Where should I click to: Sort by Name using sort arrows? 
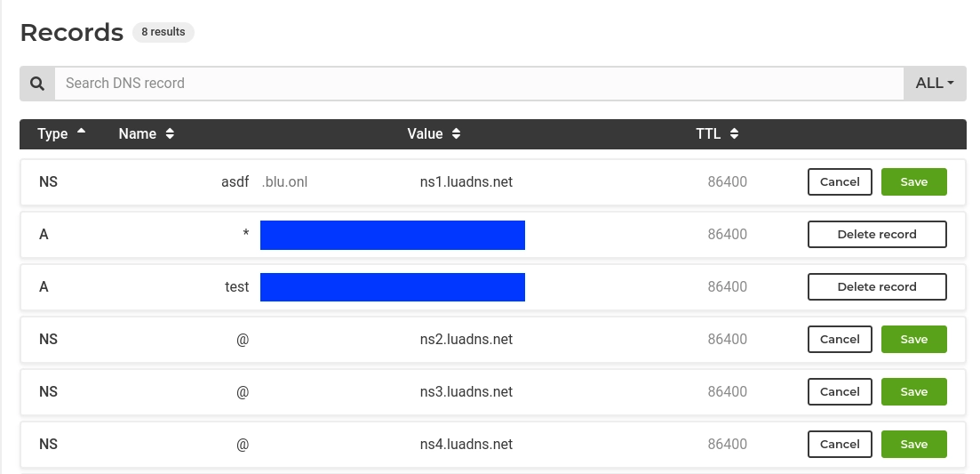coord(170,133)
